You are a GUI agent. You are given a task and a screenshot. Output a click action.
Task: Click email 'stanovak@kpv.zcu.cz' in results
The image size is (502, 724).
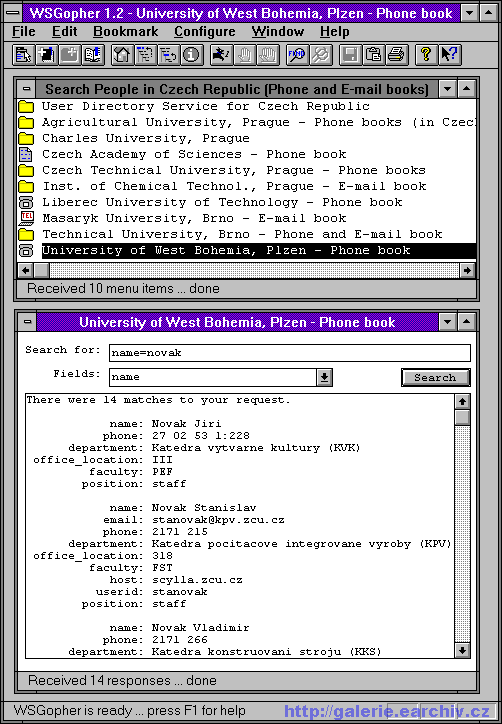[x=218, y=520]
